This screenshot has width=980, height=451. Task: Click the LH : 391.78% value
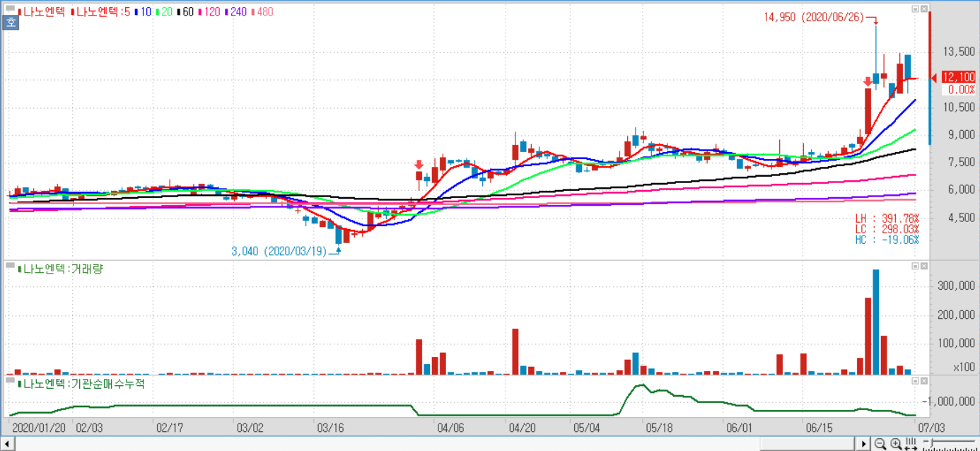pos(887,220)
